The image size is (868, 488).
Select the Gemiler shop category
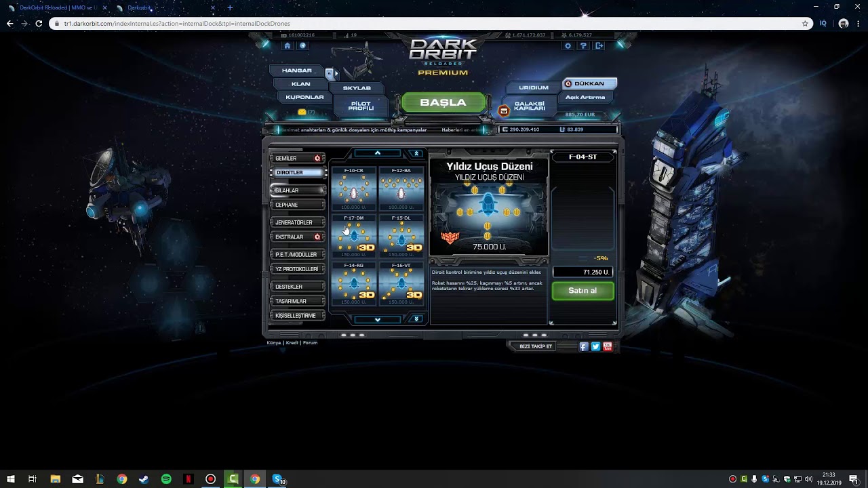298,158
